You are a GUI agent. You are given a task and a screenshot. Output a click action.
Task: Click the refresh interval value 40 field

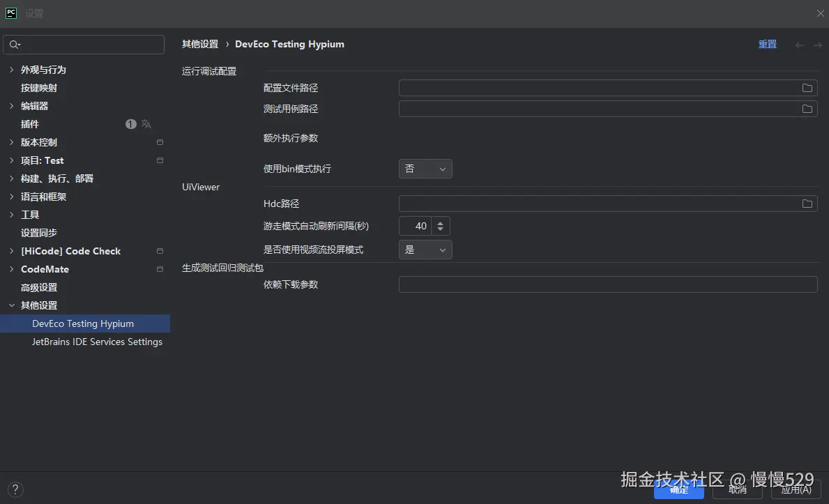pyautogui.click(x=415, y=226)
